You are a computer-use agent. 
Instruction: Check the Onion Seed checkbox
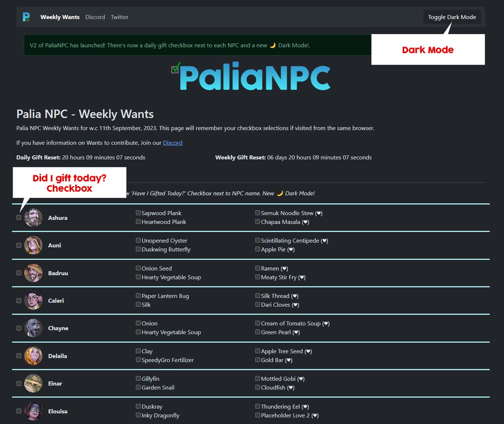pos(138,268)
